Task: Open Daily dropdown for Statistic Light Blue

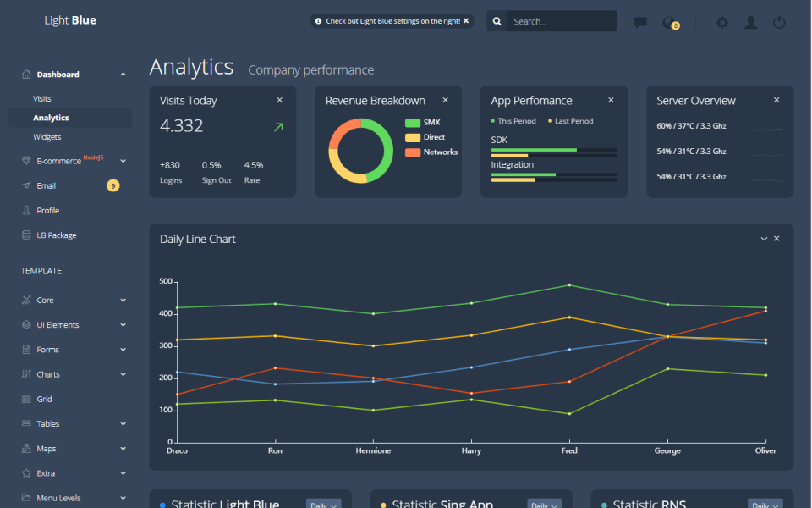Action: [x=323, y=505]
